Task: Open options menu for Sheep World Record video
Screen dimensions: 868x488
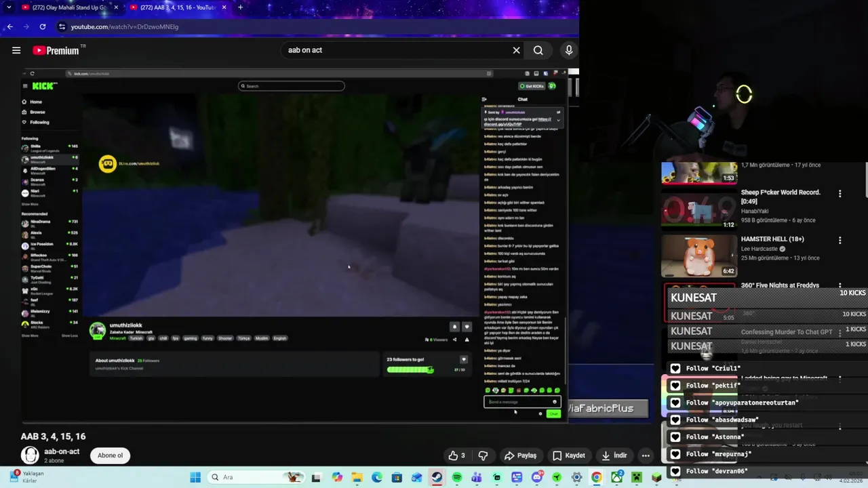Action: tap(840, 193)
